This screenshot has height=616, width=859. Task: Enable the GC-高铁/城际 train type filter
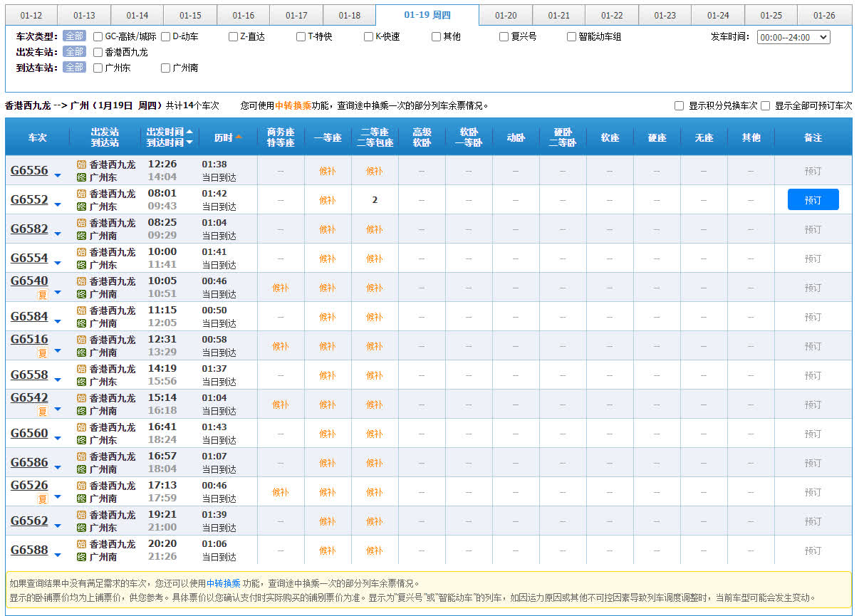(x=98, y=36)
